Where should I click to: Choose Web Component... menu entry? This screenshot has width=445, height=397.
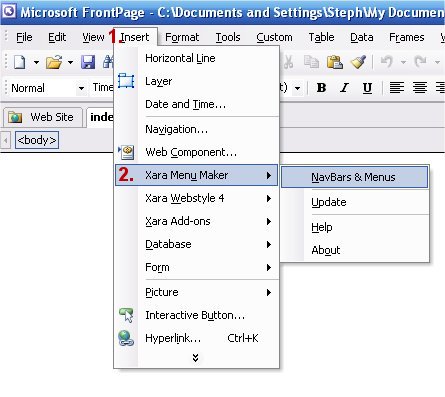click(196, 152)
